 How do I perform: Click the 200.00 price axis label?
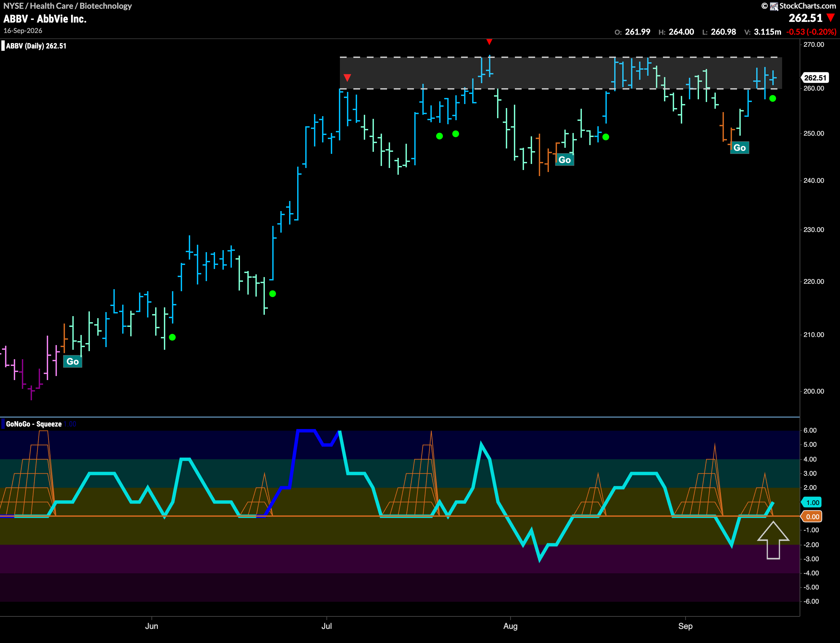coord(814,391)
